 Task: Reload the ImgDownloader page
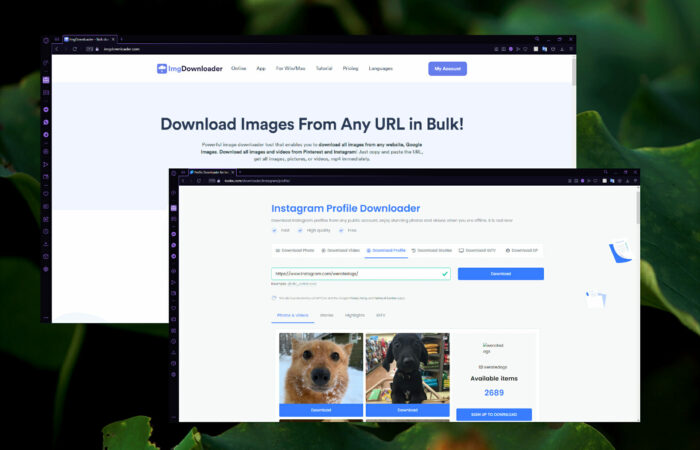click(75, 49)
